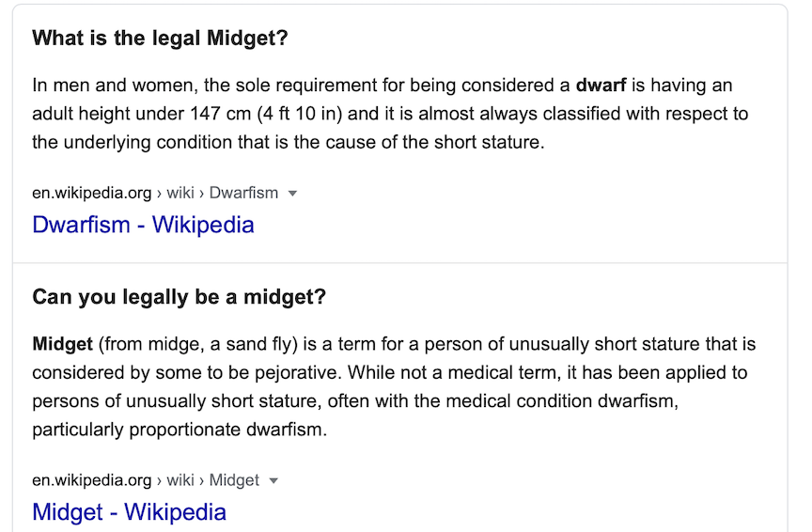This screenshot has height=532, width=812.
Task: Click "Midget" in the second breadcrumb path
Action: click(234, 480)
